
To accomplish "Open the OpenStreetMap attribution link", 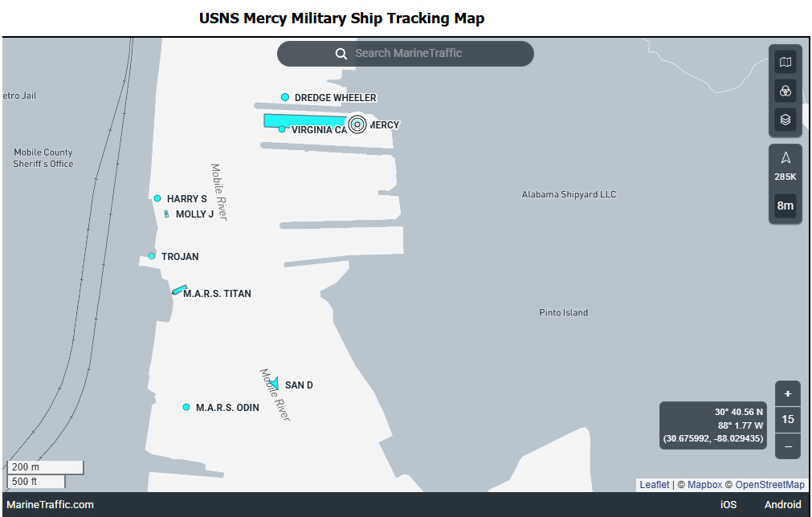I will tap(769, 485).
